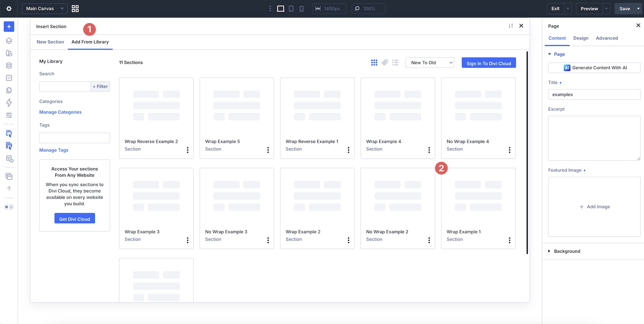Image resolution: width=644 pixels, height=324 pixels.
Task: Open options menu for Wrap Example 4
Action: 429,150
